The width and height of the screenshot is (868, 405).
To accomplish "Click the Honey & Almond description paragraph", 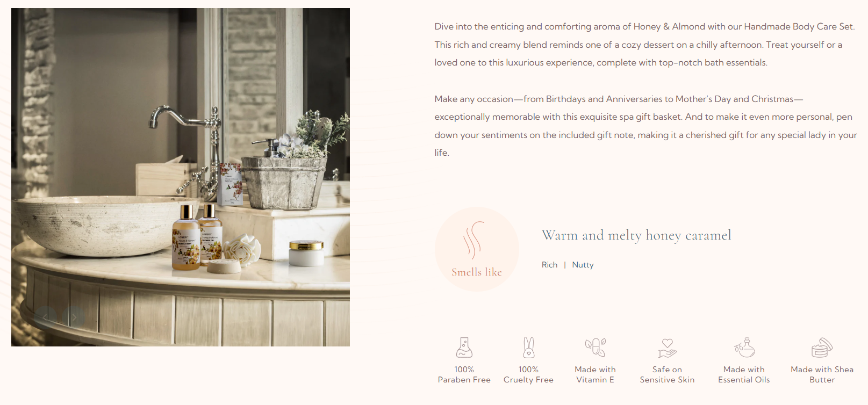I will (x=644, y=45).
